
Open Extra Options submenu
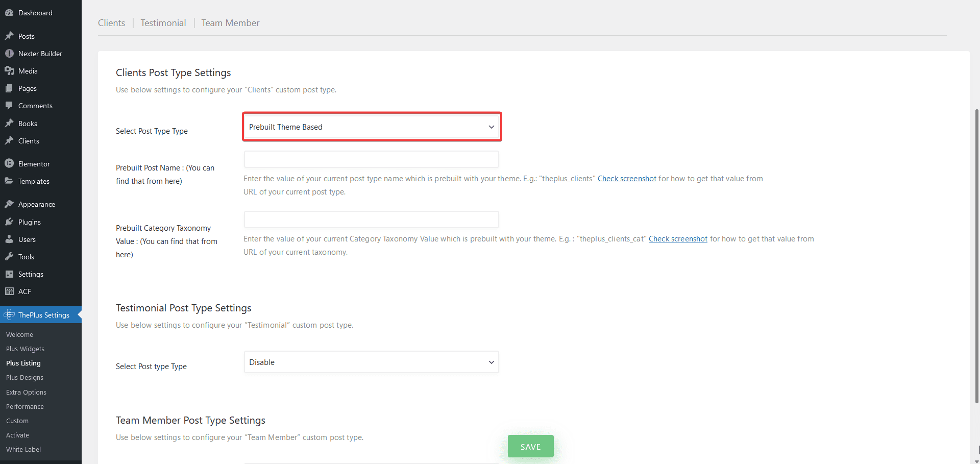click(x=26, y=393)
